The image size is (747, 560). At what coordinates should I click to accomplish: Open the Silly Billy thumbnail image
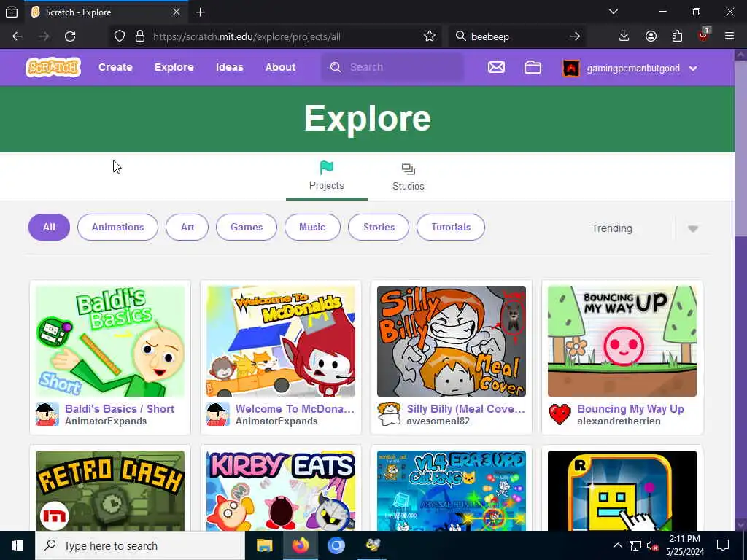(x=451, y=341)
